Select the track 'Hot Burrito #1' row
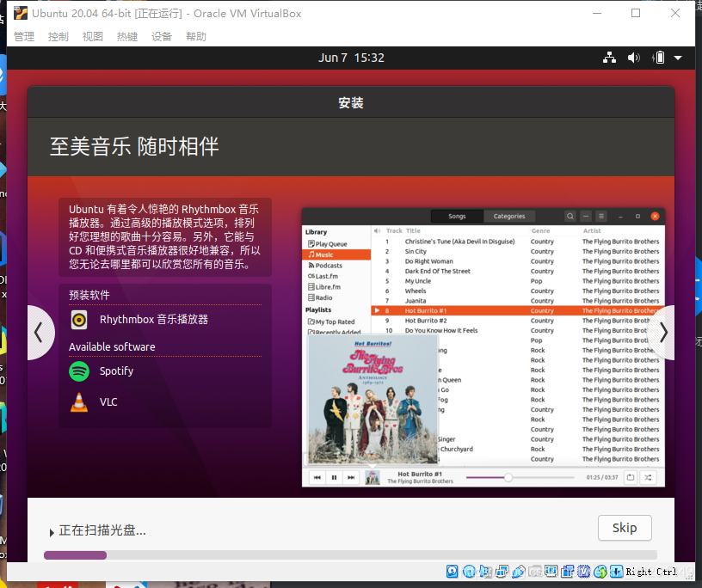Screen dimensions: 702x588 click(518, 310)
